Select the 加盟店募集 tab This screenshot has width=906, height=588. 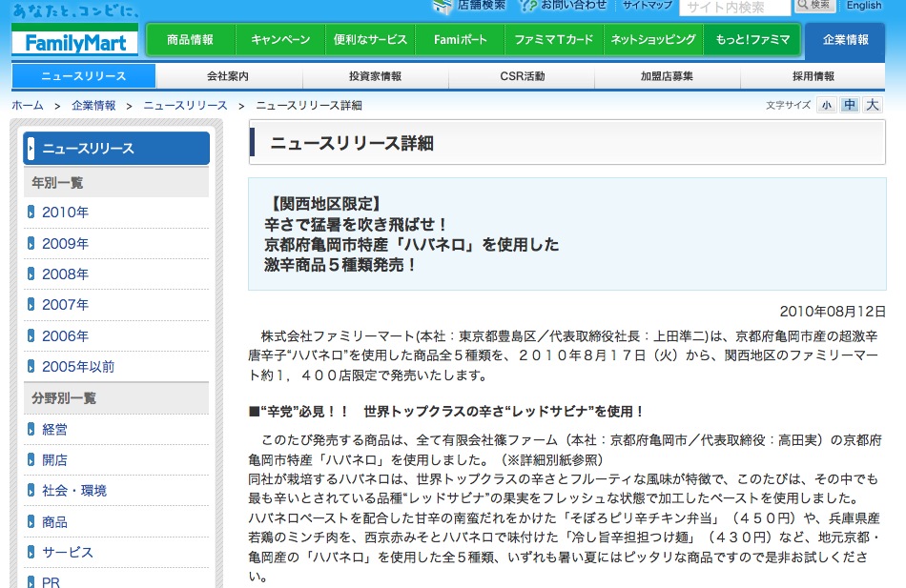tap(667, 76)
